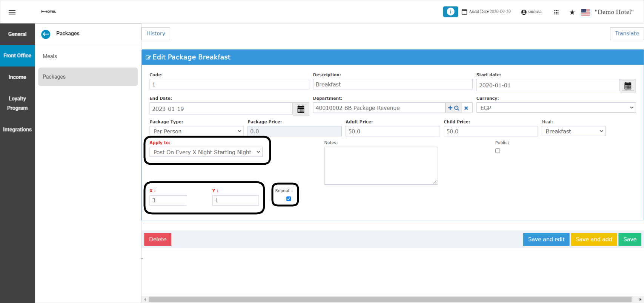Click the X value input field
The height and width of the screenshot is (303, 644).
pos(168,200)
